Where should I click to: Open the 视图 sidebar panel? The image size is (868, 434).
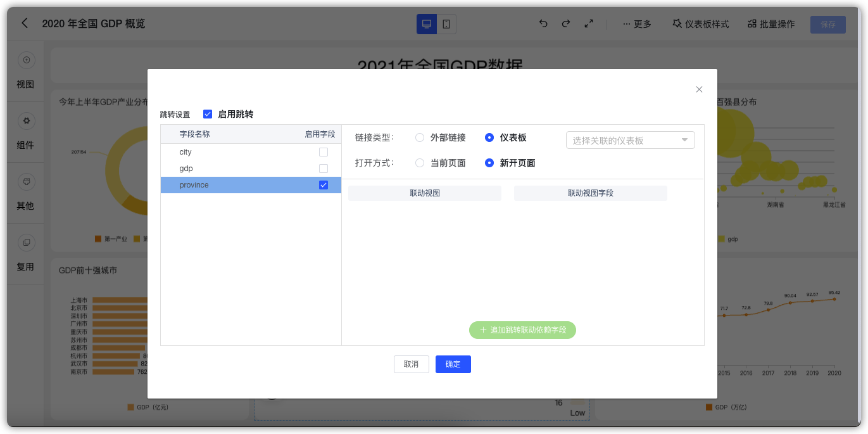25,72
